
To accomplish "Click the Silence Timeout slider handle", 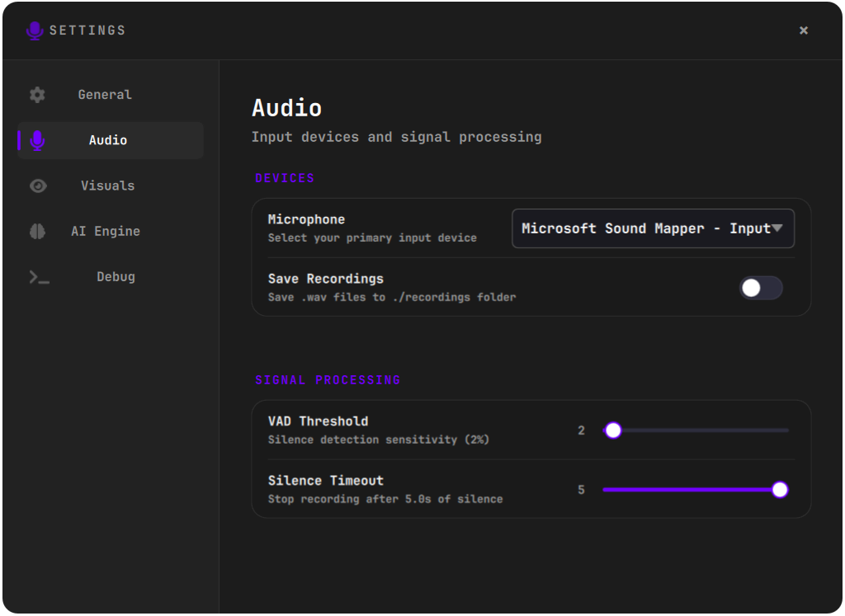I will click(779, 490).
